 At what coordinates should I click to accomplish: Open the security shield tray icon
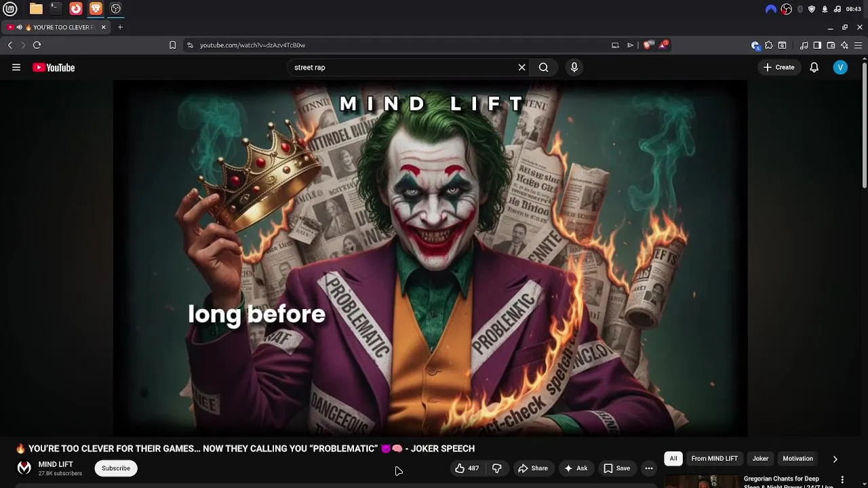(812, 9)
